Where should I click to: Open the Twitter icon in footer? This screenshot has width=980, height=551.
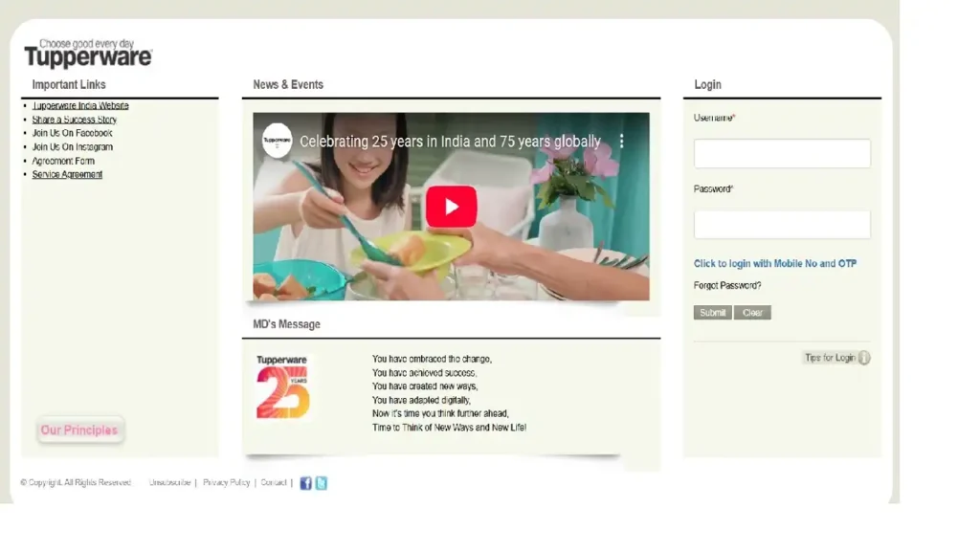pos(322,483)
